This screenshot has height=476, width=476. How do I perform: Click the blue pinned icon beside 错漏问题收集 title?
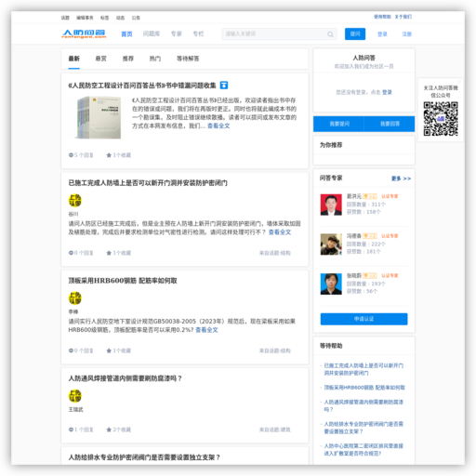point(224,85)
